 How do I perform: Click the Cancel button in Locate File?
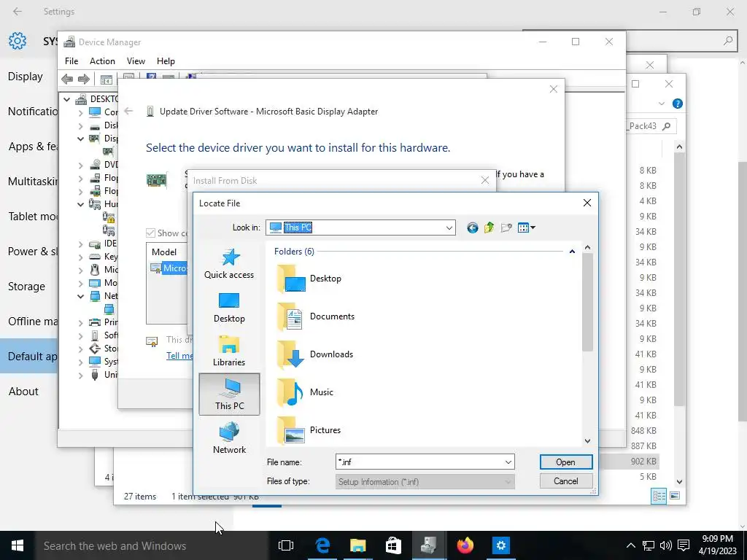point(566,481)
